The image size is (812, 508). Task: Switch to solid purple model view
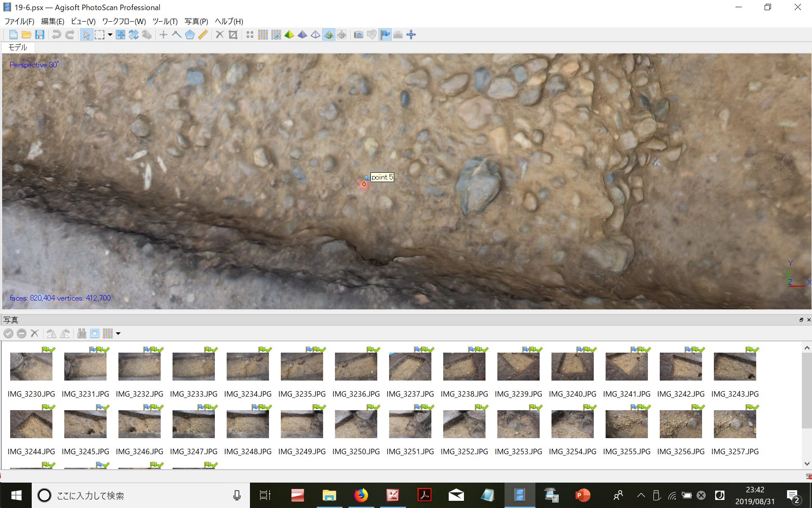tap(302, 35)
